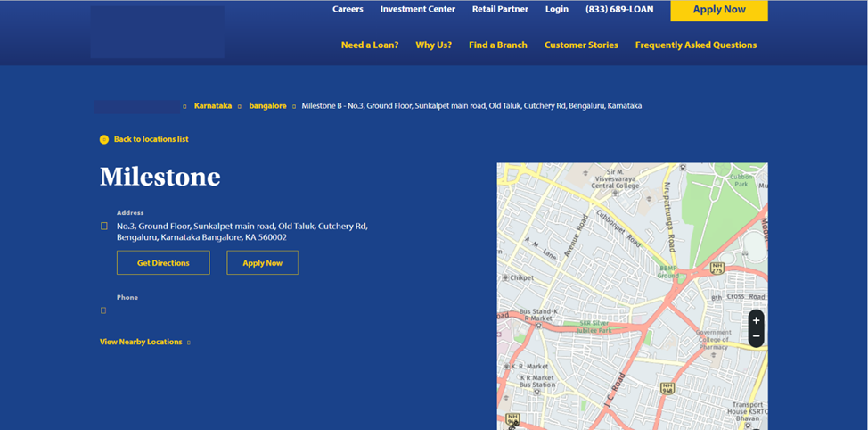Click the Karnataka breadcrumb link
The width and height of the screenshot is (868, 430).
pyautogui.click(x=213, y=106)
